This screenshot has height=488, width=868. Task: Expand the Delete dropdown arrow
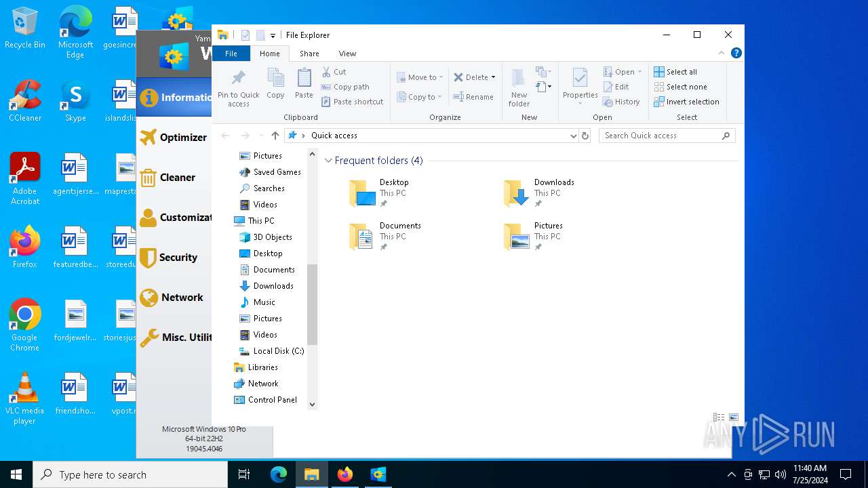tap(493, 77)
